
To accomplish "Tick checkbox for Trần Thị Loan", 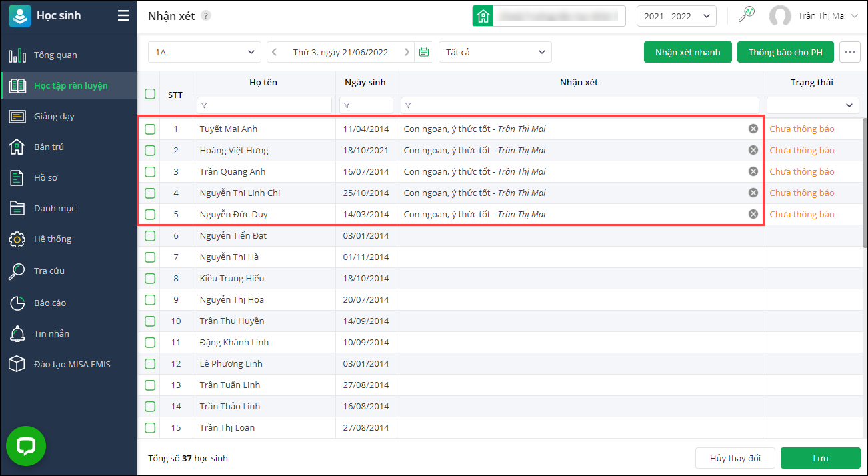I will 150,427.
